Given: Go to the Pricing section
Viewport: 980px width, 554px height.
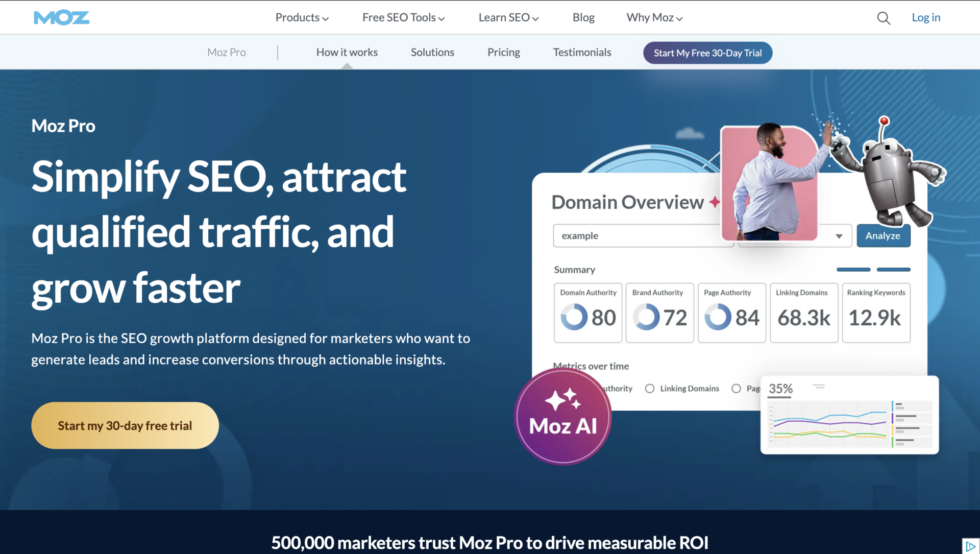Looking at the screenshot, I should click(x=504, y=52).
